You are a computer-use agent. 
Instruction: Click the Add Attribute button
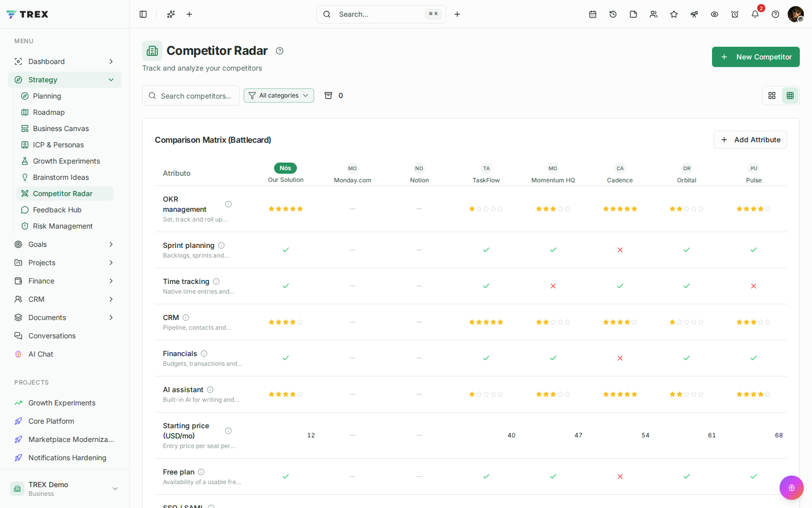(750, 140)
